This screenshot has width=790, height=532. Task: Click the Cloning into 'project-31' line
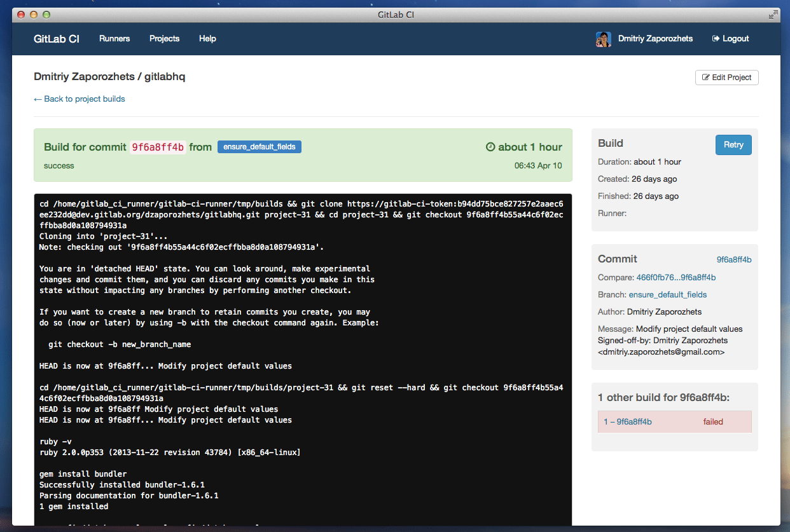tap(104, 236)
